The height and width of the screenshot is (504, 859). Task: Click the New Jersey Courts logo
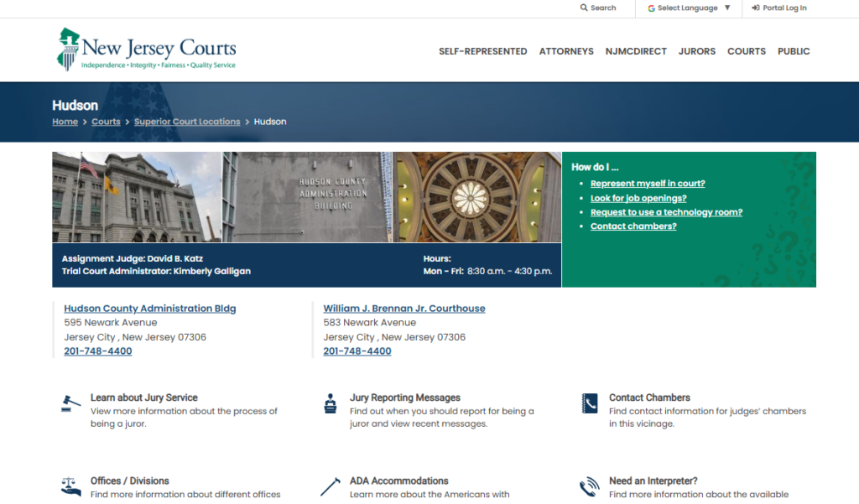point(147,50)
